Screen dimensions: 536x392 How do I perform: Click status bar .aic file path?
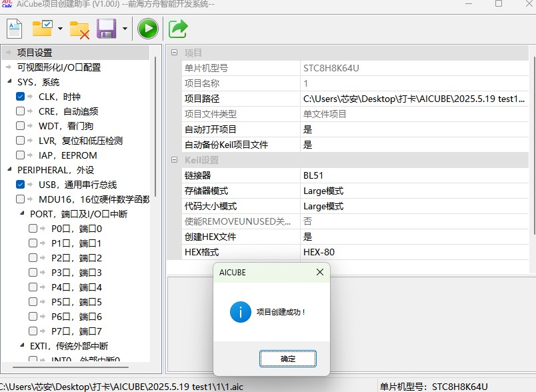(121, 387)
